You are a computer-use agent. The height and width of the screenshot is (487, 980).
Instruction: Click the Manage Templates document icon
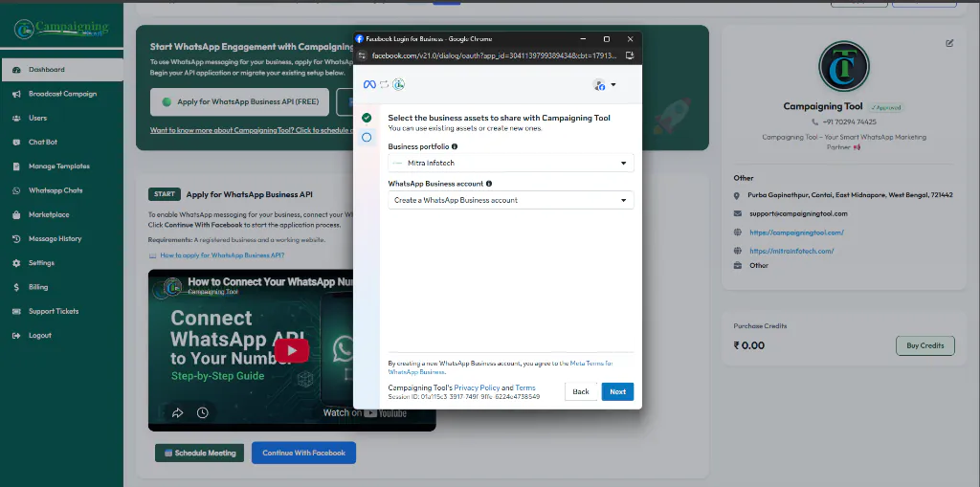click(16, 166)
